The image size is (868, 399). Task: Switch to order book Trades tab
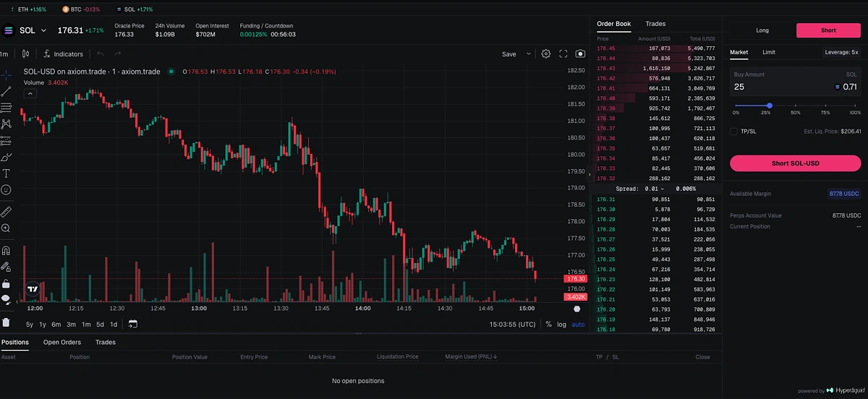pos(655,24)
